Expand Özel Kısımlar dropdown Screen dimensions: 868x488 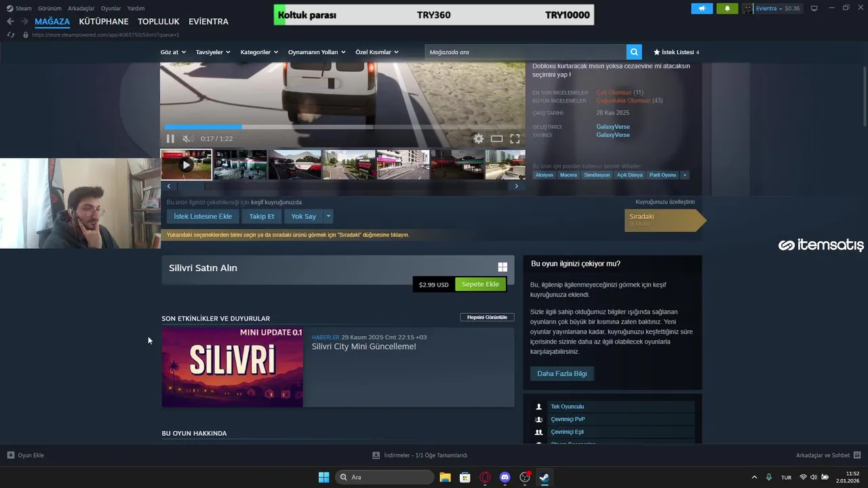click(377, 52)
